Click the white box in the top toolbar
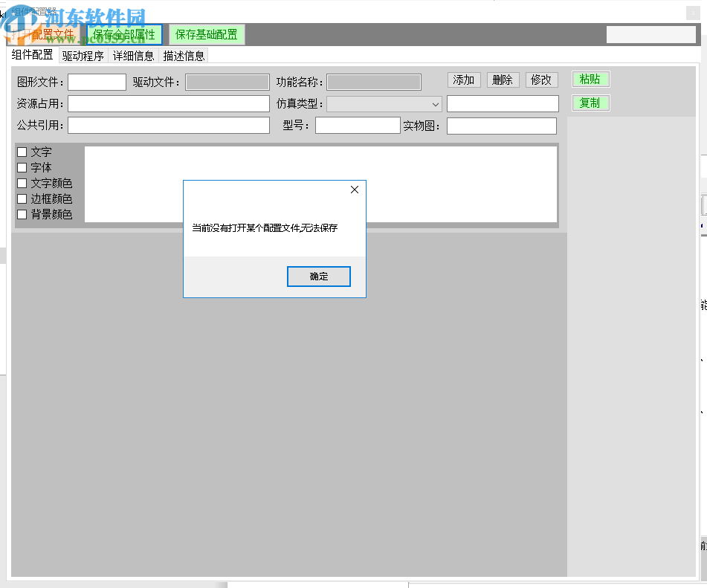Image resolution: width=707 pixels, height=588 pixels. point(650,35)
